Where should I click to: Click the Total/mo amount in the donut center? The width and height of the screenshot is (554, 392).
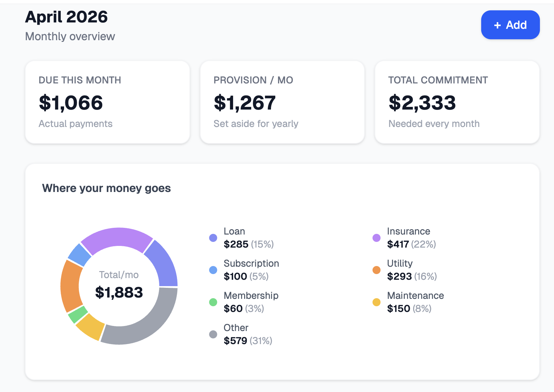point(119,292)
